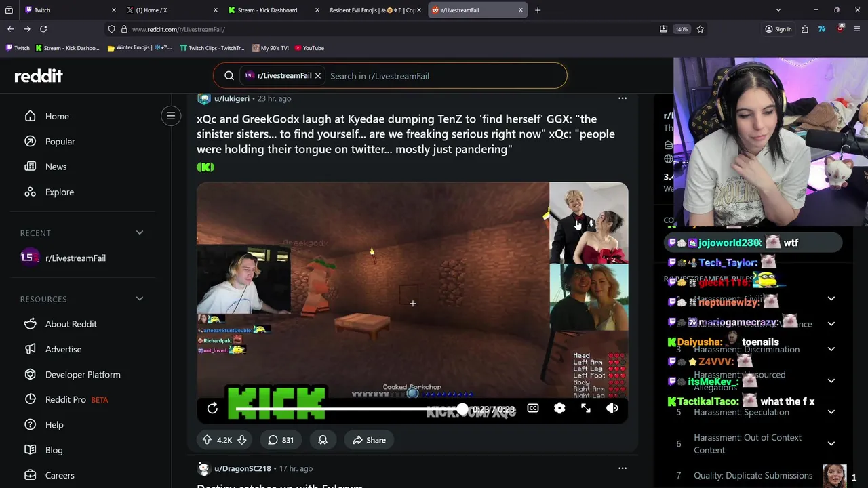868x488 pixels.
Task: Open the YouTube bookmark
Action: point(308,48)
